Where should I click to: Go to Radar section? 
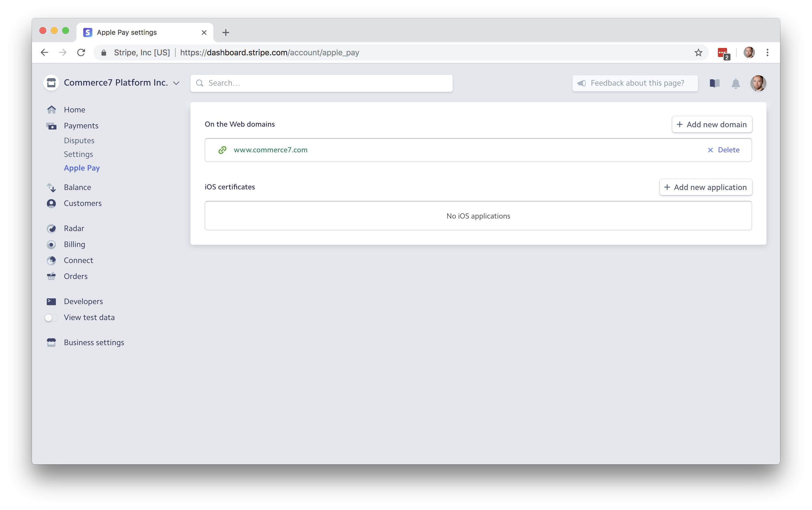[x=74, y=228]
